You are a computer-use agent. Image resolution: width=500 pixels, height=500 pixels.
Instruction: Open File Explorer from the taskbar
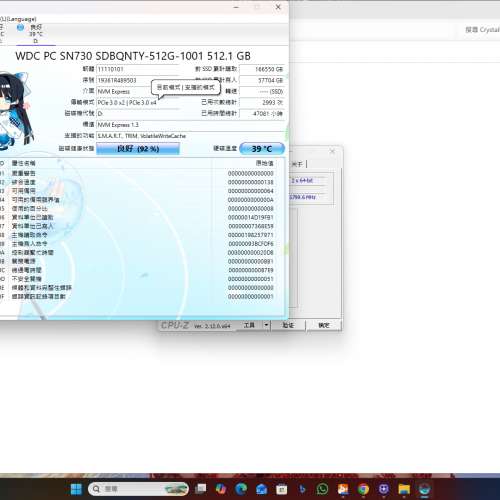(404, 489)
